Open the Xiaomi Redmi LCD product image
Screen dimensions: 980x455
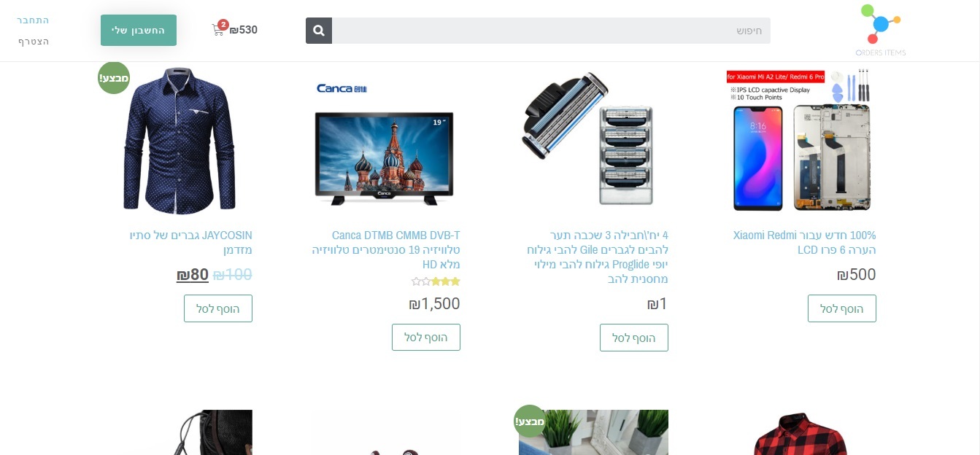(x=801, y=141)
